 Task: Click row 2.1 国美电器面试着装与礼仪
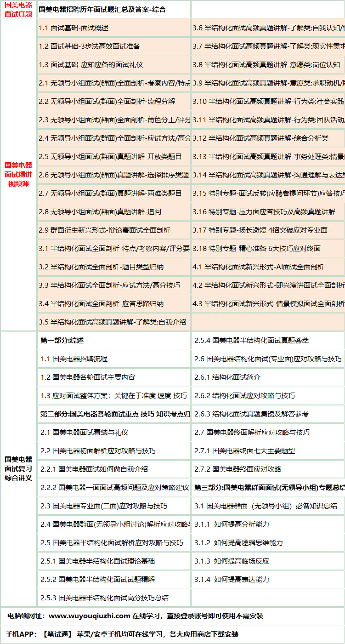click(x=114, y=432)
